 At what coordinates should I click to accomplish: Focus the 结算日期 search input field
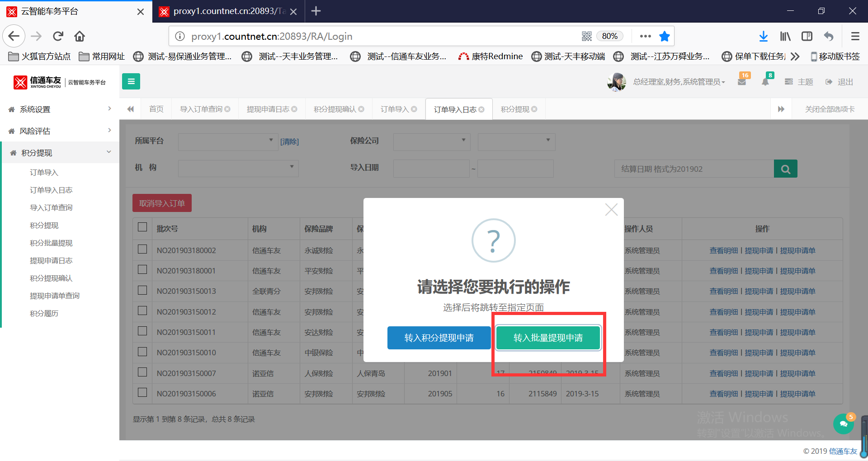point(694,169)
